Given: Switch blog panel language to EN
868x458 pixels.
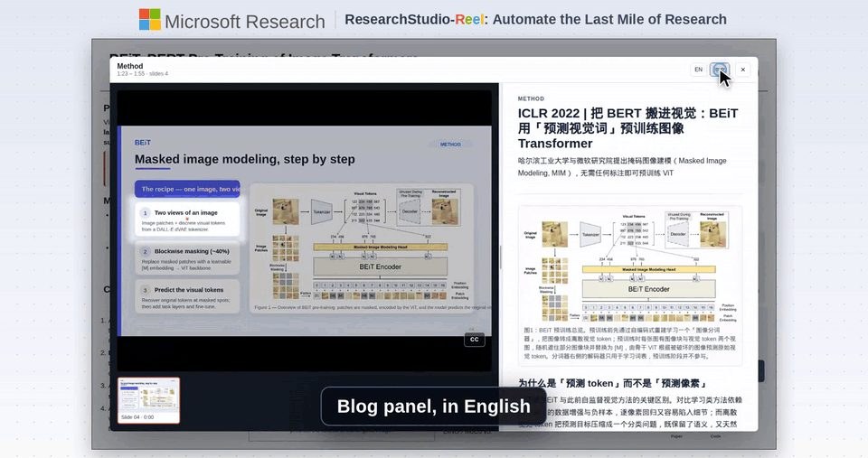Looking at the screenshot, I should (698, 70).
